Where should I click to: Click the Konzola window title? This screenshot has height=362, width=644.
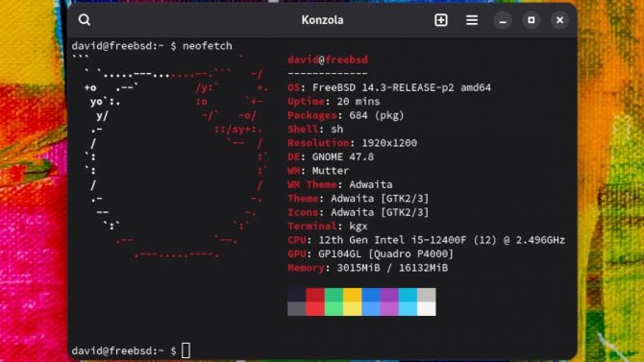pyautogui.click(x=322, y=20)
